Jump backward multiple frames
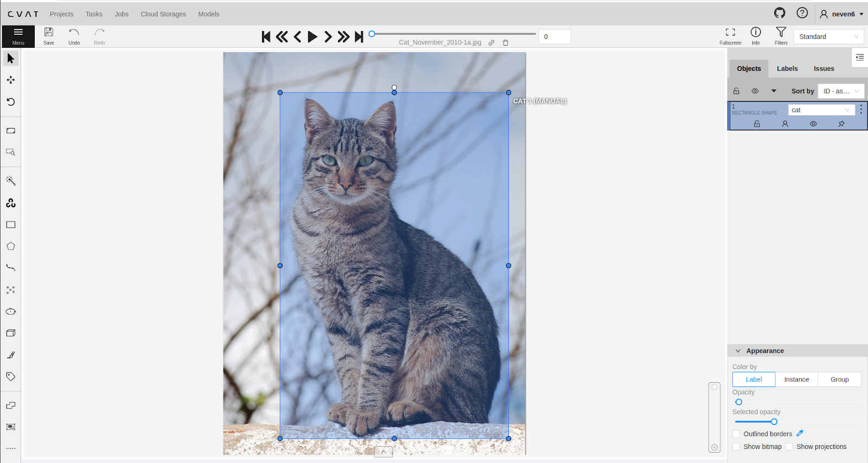Screen dimensions: 868x463 pyautogui.click(x=282, y=36)
